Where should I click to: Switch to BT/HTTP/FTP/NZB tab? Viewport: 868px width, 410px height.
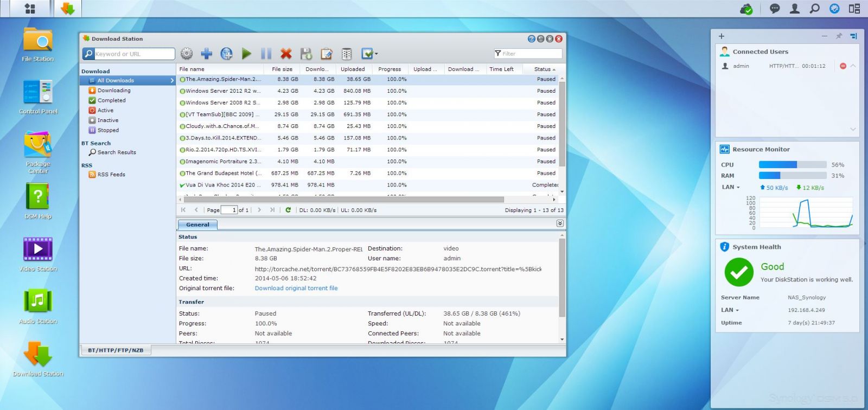pyautogui.click(x=116, y=350)
